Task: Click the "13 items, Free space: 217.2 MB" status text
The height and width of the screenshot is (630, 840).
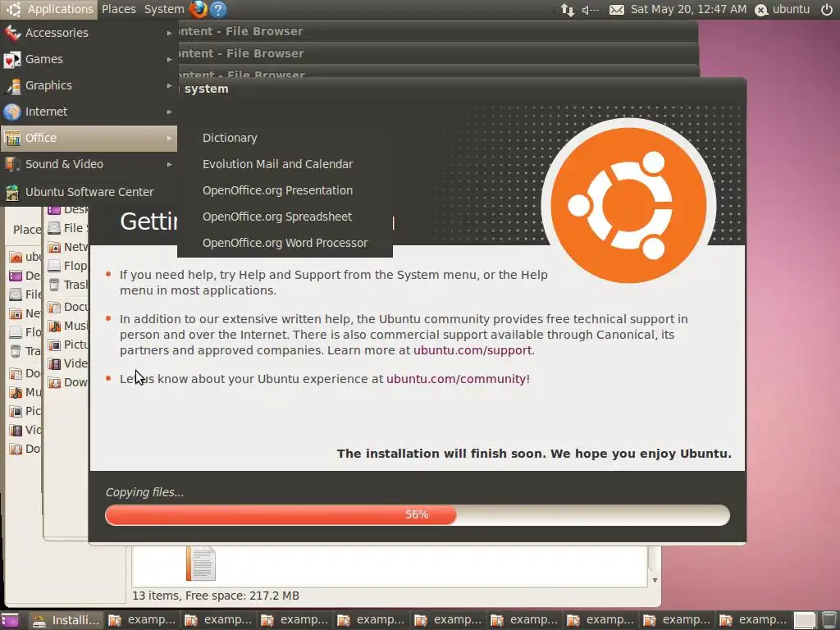Action: click(216, 596)
